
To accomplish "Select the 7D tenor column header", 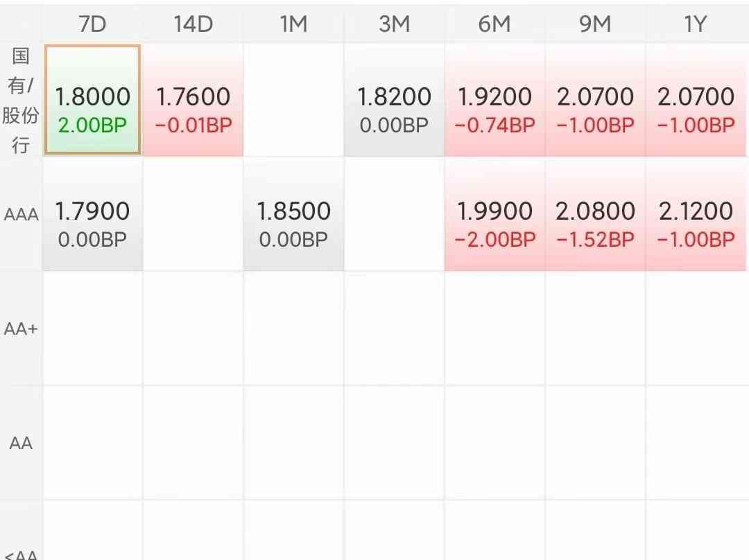I will 92,24.
